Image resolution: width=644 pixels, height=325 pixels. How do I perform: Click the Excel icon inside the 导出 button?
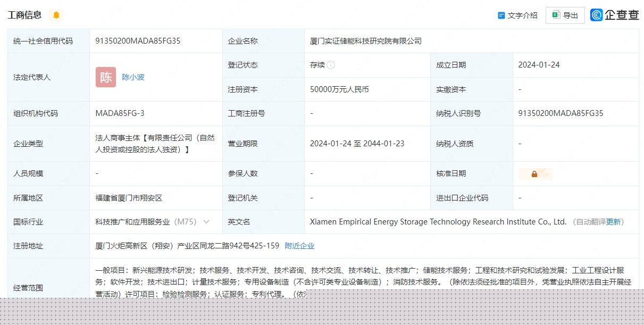pyautogui.click(x=556, y=15)
